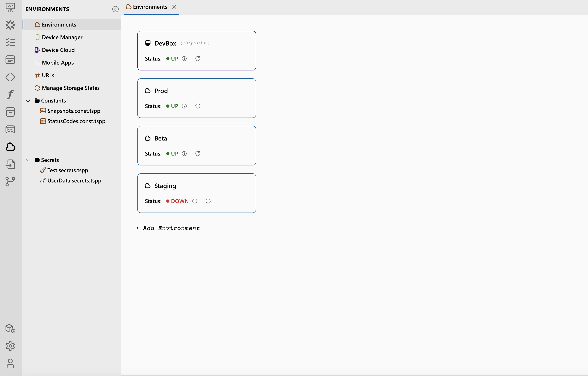The height and width of the screenshot is (376, 588).
Task: Click the info icon on Staging environment
Action: [195, 201]
